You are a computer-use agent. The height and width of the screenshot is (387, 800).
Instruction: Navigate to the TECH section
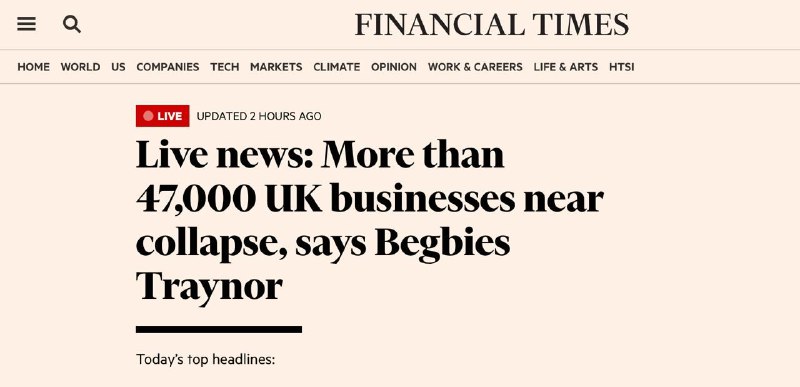point(224,67)
